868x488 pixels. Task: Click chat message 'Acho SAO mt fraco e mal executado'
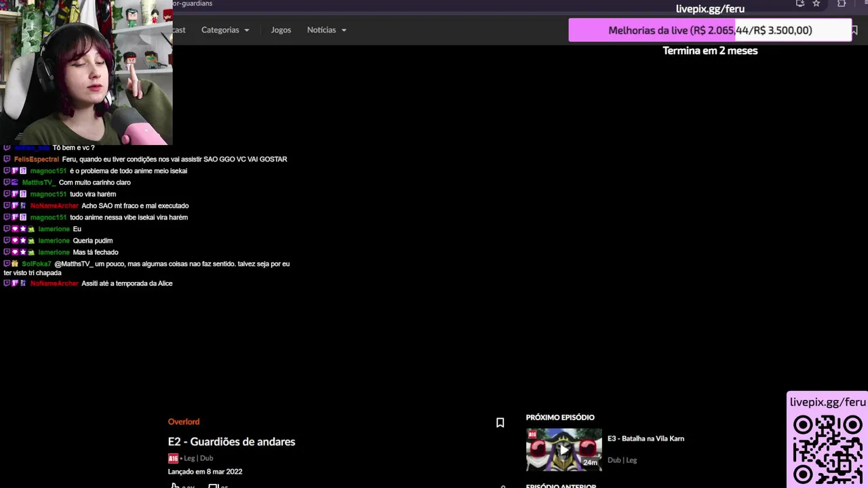tap(135, 205)
